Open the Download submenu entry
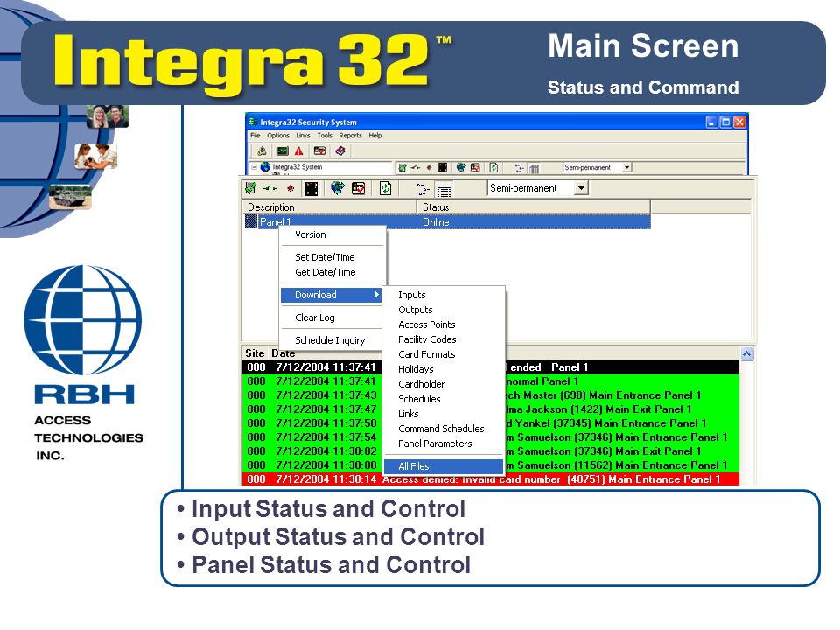The height and width of the screenshot is (630, 840). point(331,295)
